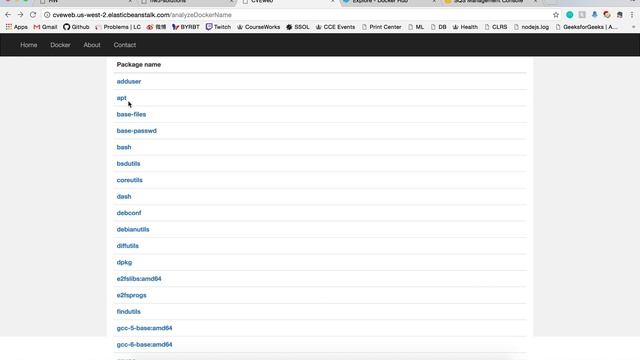Open the ML bookmark folder

pos(416,27)
